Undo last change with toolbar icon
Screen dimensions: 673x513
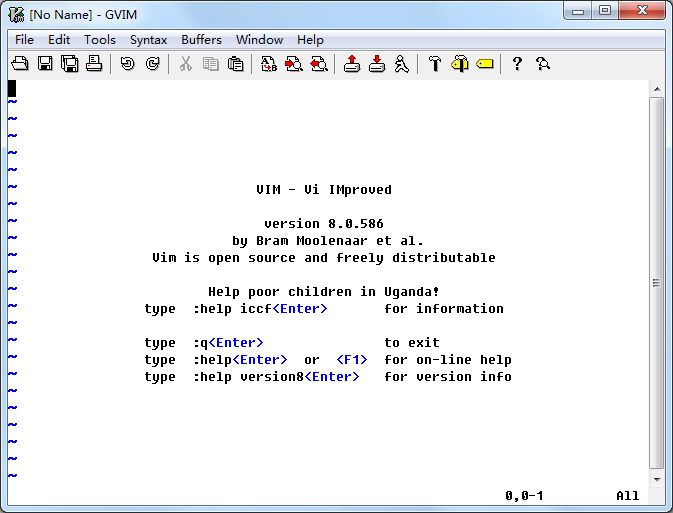click(x=127, y=64)
